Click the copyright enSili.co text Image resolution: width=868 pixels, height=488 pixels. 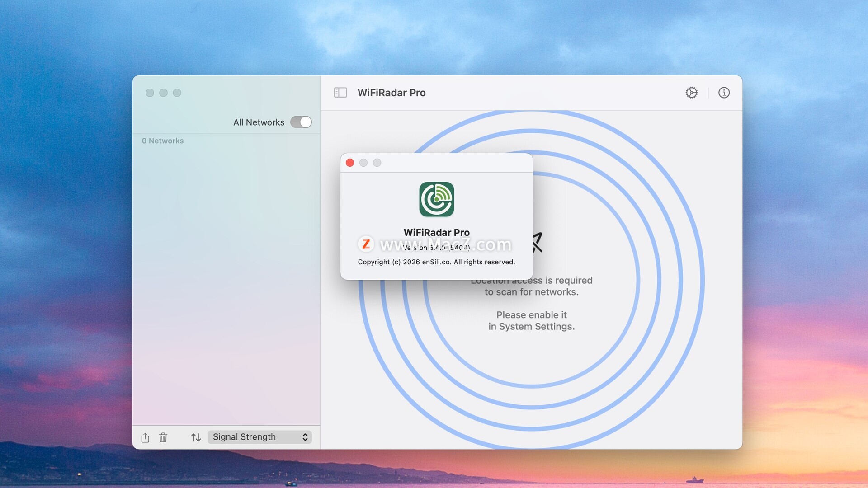click(436, 262)
